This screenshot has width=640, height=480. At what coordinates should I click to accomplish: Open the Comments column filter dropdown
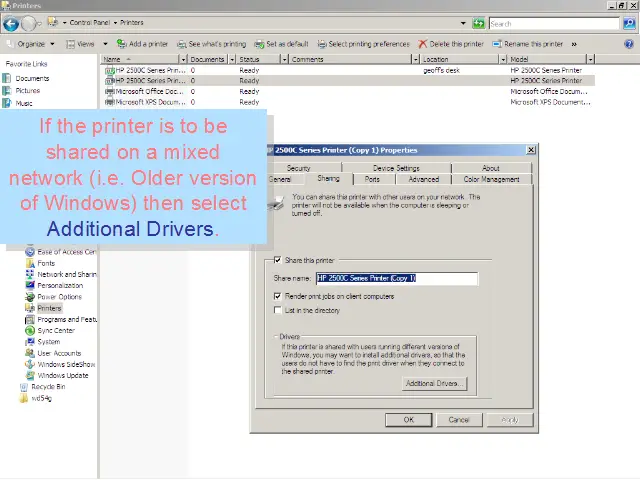point(415,60)
